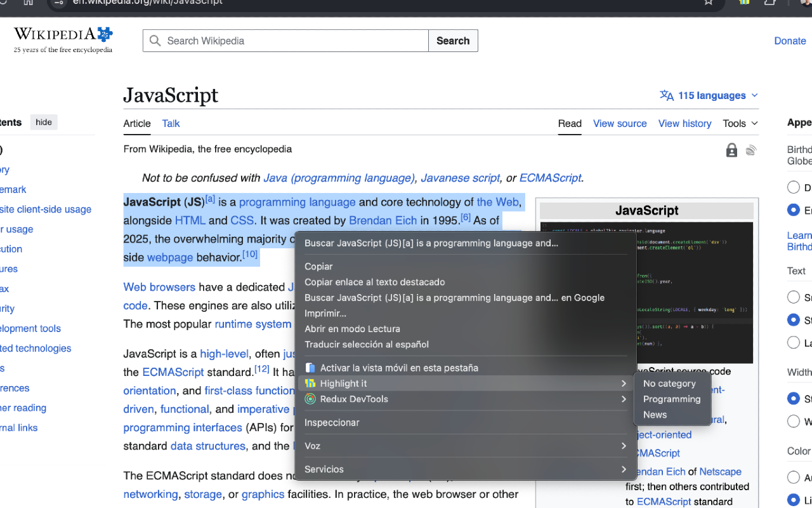Choose Copiar from the context menu

(318, 267)
